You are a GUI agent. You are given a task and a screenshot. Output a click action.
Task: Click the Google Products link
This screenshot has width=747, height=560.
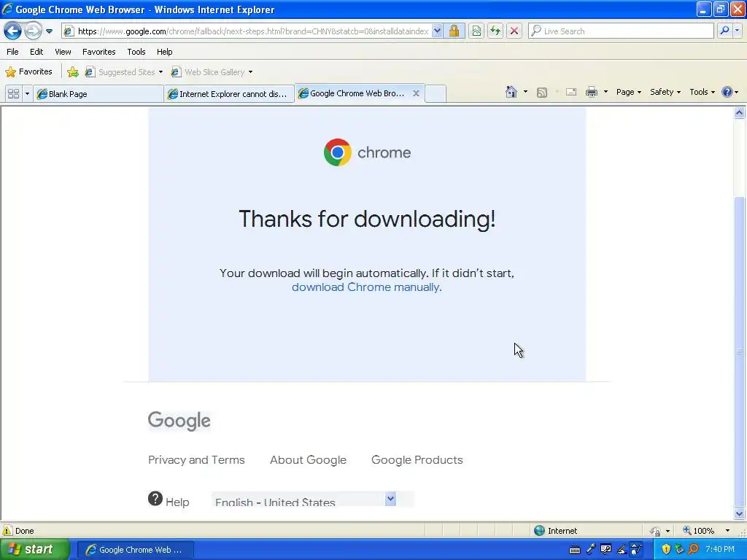[x=417, y=459]
